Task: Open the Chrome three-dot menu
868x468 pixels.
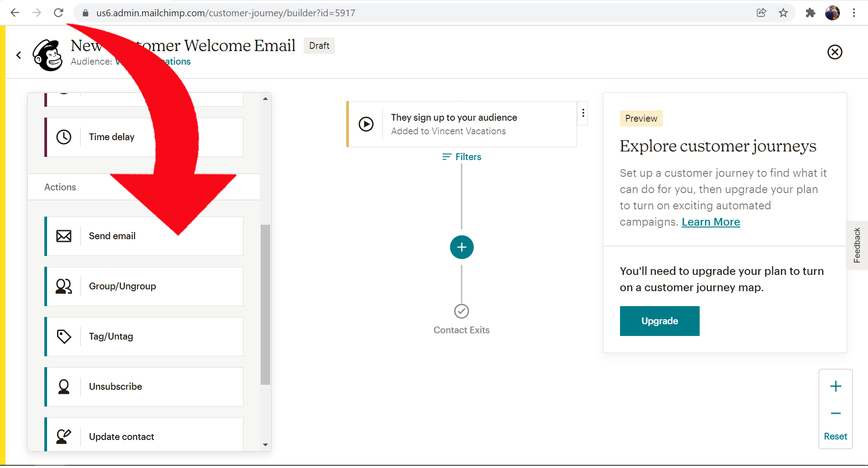Action: (854, 13)
